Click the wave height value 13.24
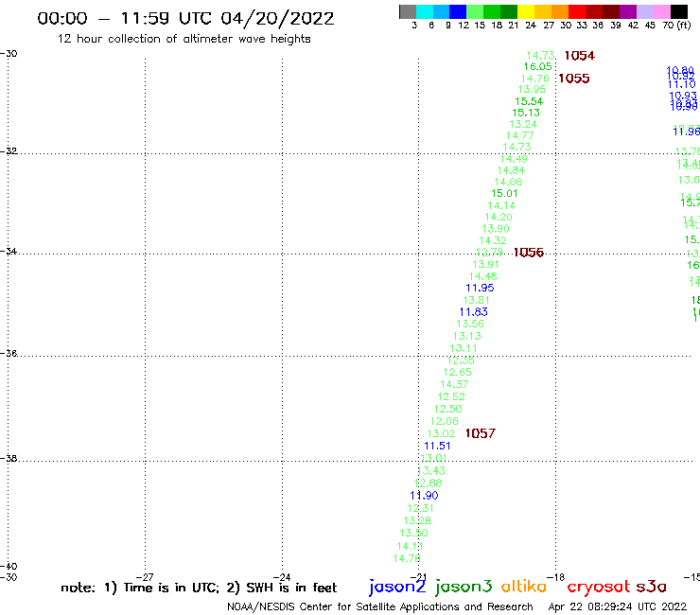 (x=523, y=125)
